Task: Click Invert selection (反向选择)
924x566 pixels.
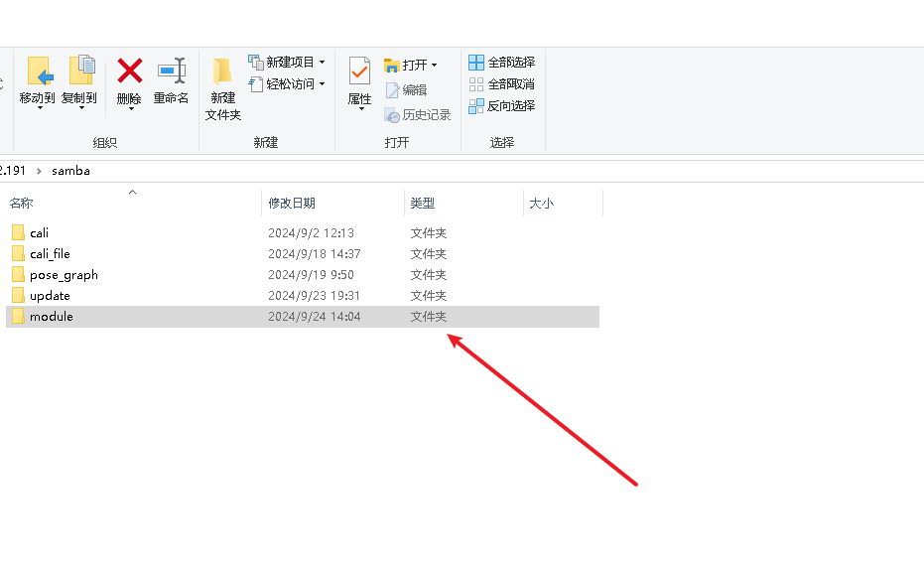Action: 501,106
